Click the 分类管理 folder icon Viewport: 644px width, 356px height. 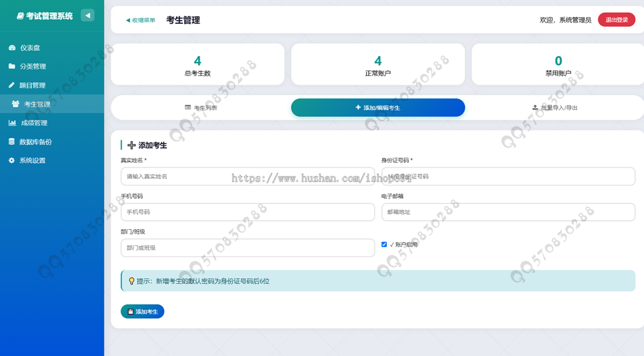pyautogui.click(x=12, y=66)
